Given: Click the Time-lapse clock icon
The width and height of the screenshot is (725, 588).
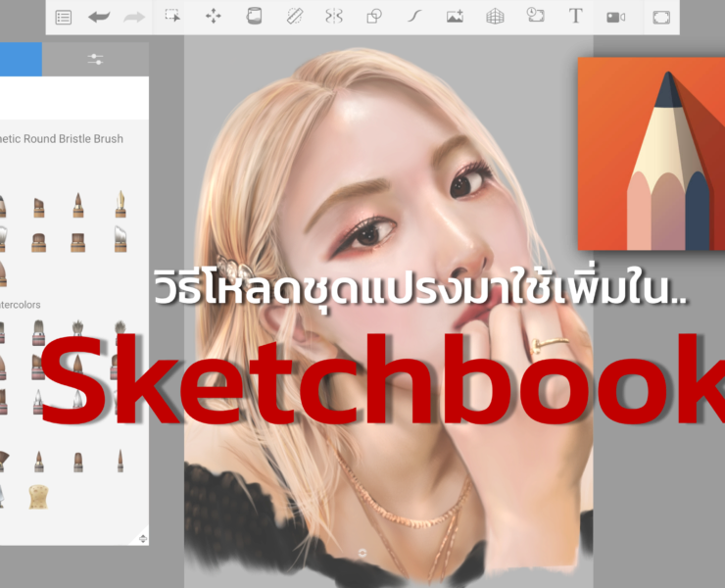Looking at the screenshot, I should coord(536,16).
